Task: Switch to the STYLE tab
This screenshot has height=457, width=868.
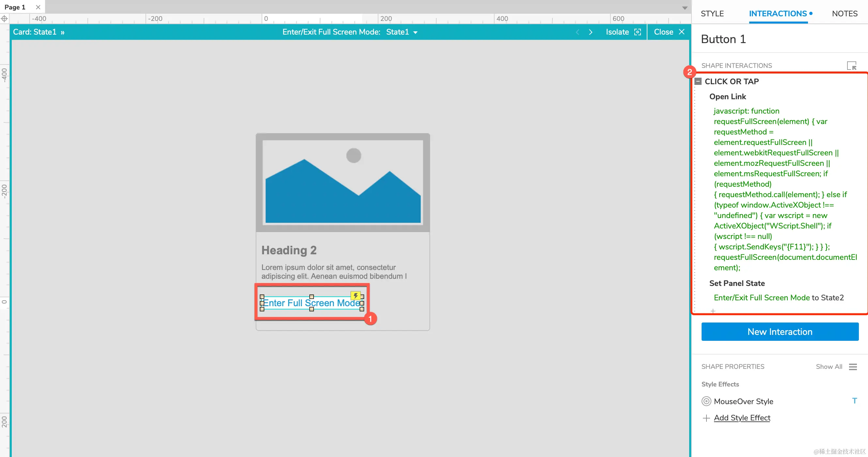Action: point(712,13)
